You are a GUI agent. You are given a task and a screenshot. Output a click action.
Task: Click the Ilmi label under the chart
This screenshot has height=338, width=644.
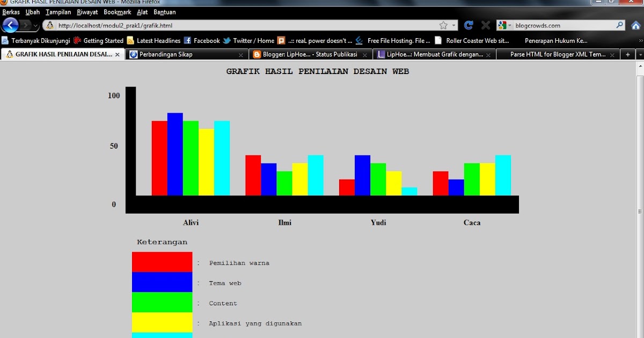(284, 223)
